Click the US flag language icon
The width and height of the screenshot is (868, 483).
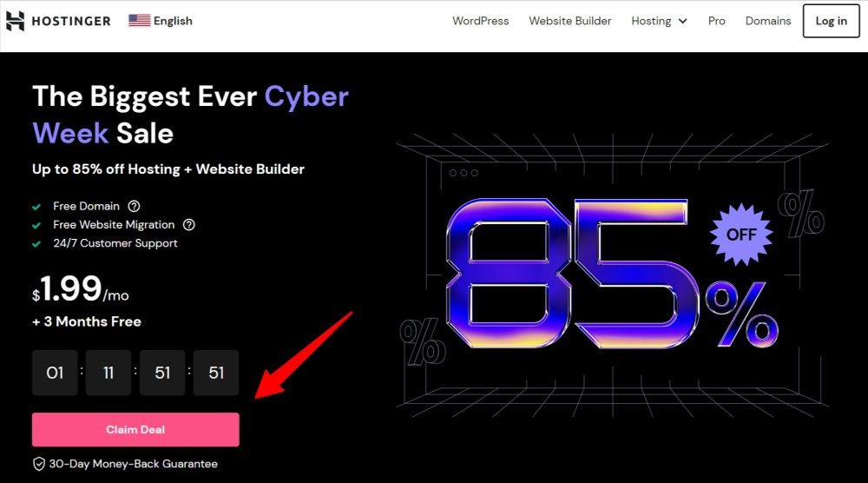(140, 21)
